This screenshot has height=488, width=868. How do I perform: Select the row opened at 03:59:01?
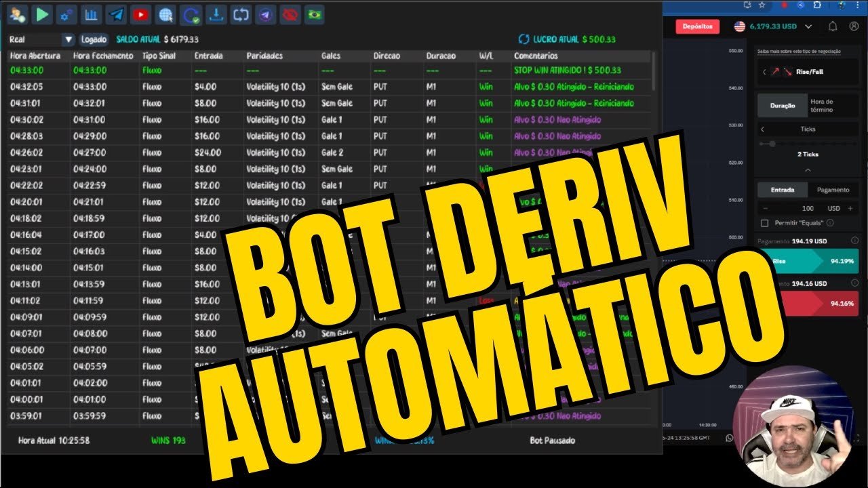330,415
